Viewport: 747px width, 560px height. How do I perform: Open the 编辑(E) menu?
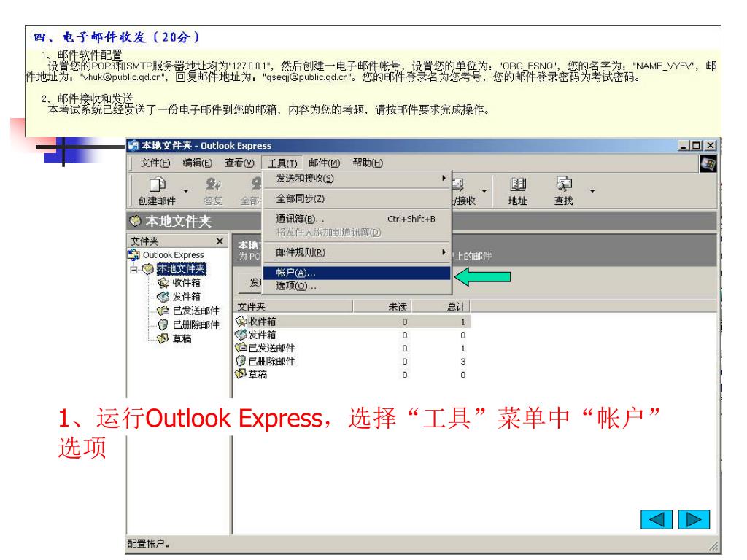(197, 163)
